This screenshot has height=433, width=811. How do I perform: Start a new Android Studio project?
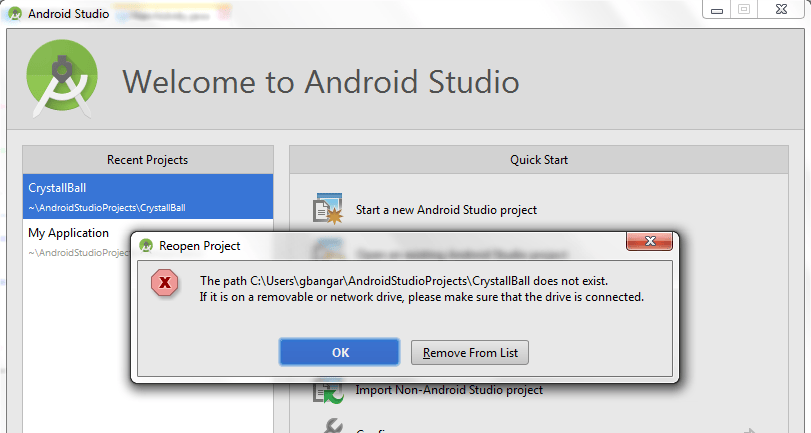coord(446,210)
